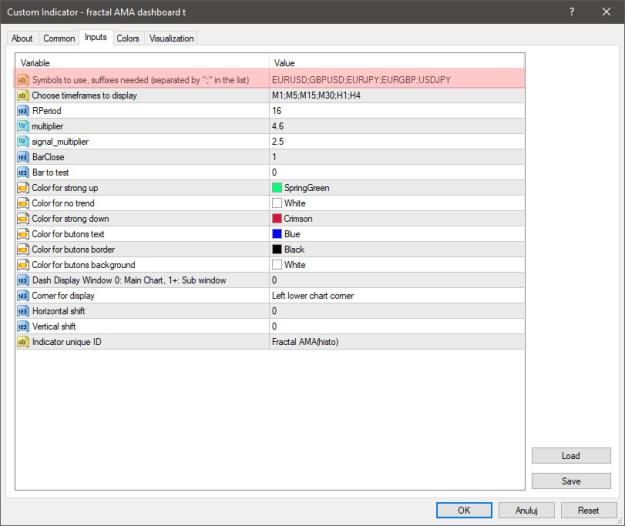Click the enum icon beside Corner for display

23,296
